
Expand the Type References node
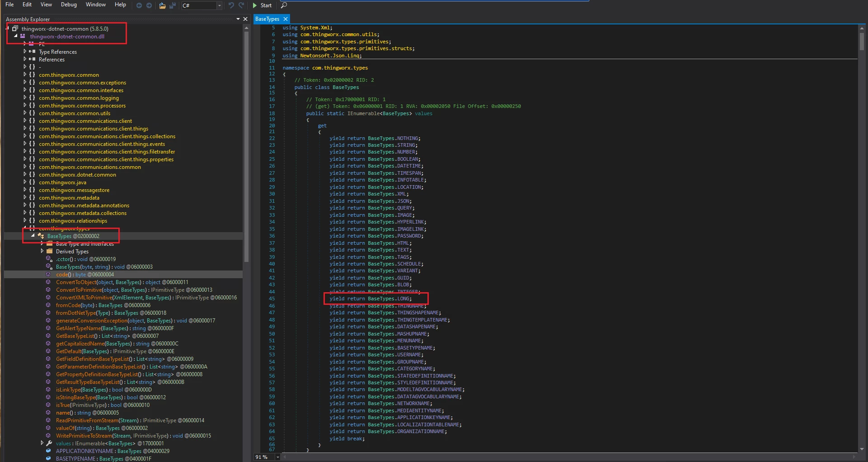point(25,51)
